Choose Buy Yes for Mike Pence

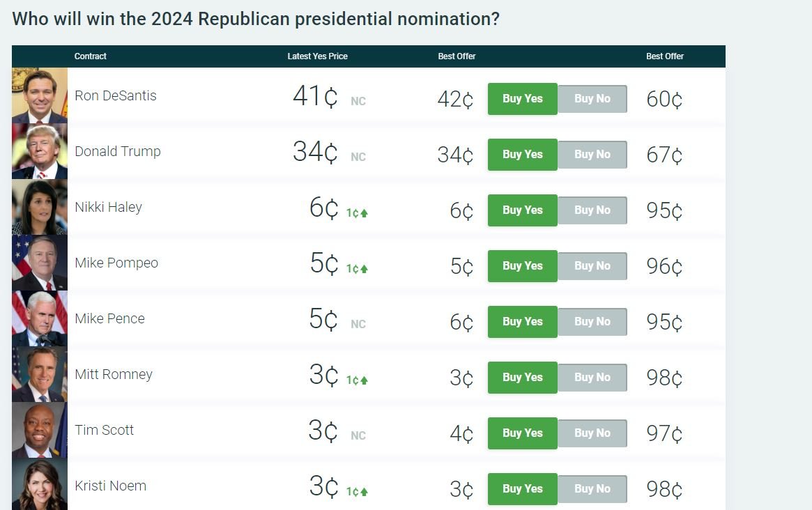tap(522, 322)
